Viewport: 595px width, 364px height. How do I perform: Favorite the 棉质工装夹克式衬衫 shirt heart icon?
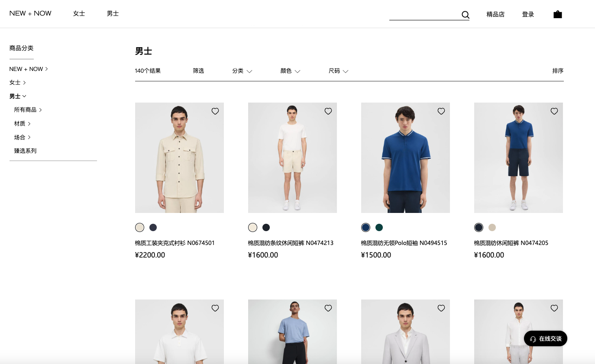point(215,111)
